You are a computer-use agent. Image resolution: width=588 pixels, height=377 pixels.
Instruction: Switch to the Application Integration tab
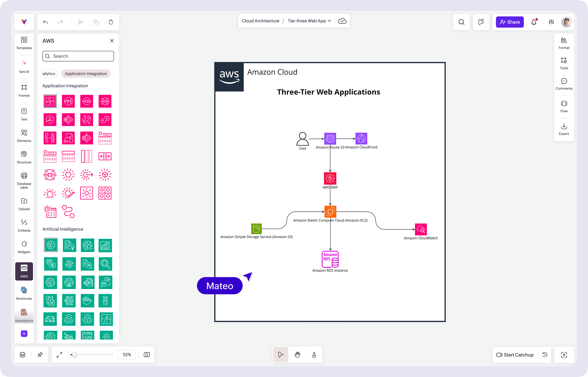point(86,74)
